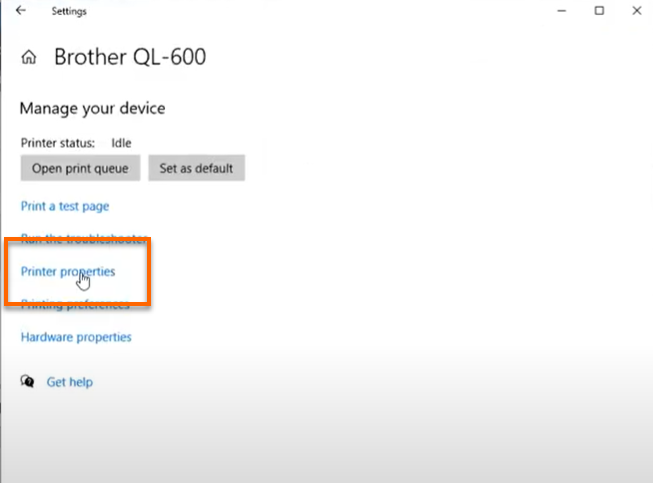Run the troubleshooter link
This screenshot has height=483, width=653.
click(x=85, y=239)
